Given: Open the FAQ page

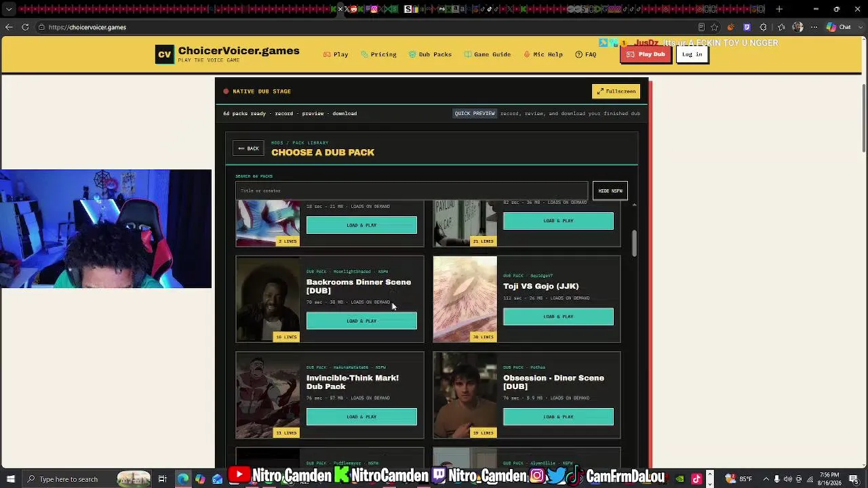Looking at the screenshot, I should tap(586, 54).
